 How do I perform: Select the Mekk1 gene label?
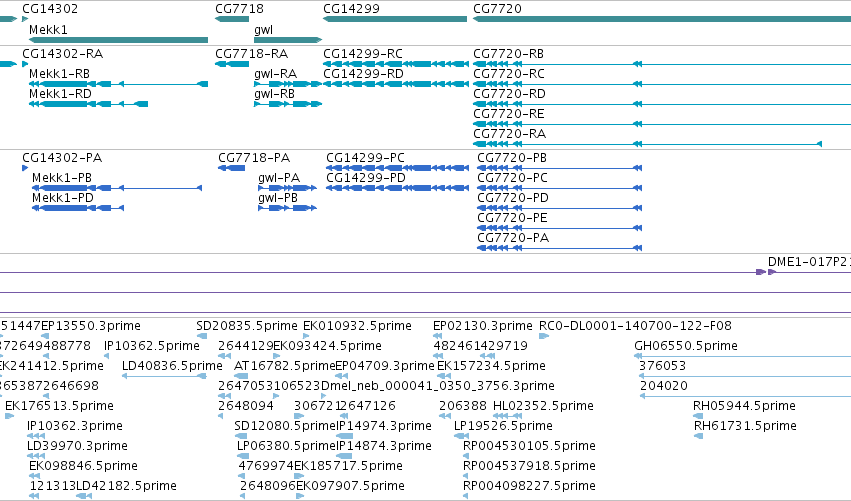[x=48, y=30]
